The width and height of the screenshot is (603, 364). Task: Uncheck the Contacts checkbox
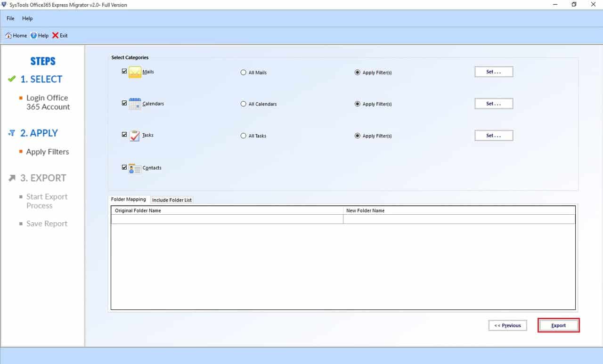tap(124, 167)
